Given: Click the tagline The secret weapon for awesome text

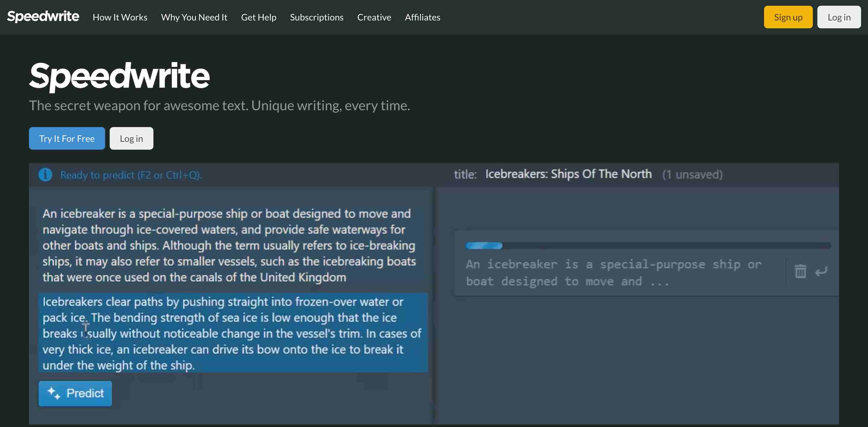Looking at the screenshot, I should pos(219,106).
